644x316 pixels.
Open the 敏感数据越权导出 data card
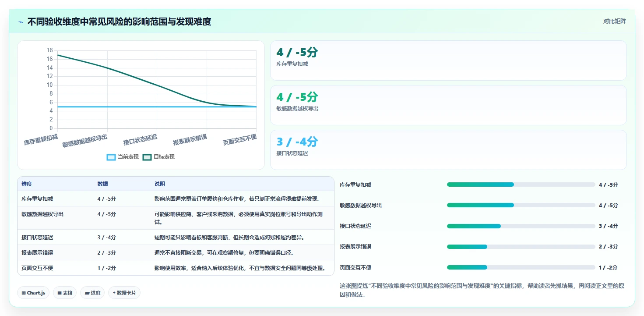click(448, 105)
